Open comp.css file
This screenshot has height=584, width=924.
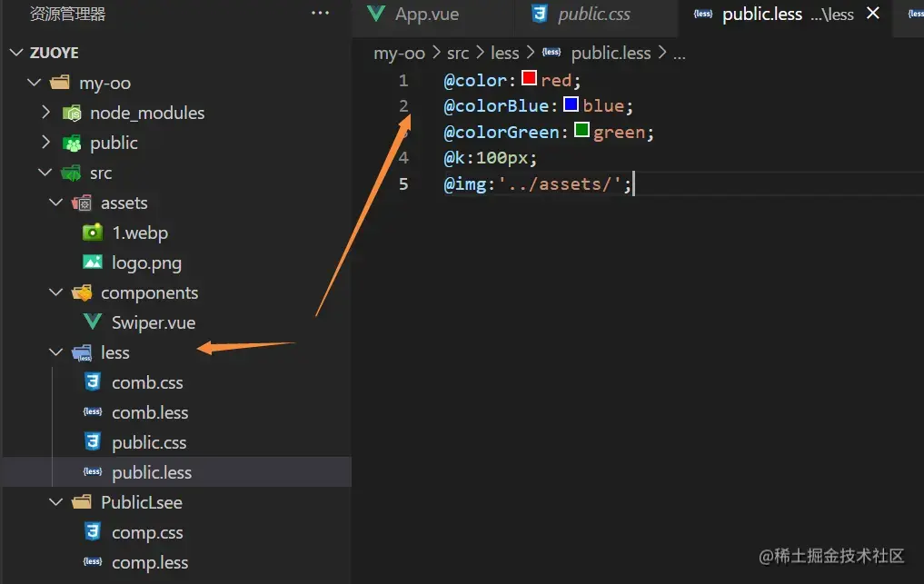click(147, 533)
